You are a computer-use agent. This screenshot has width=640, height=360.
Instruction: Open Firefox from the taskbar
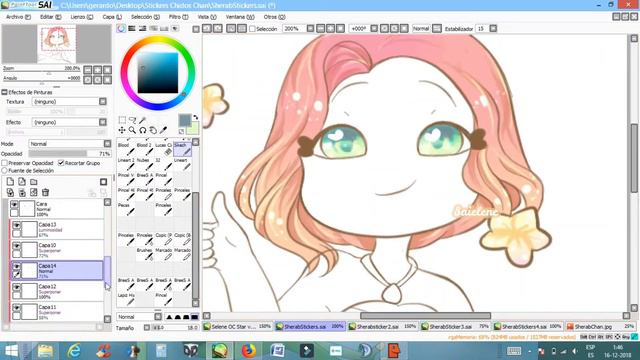pos(248,351)
